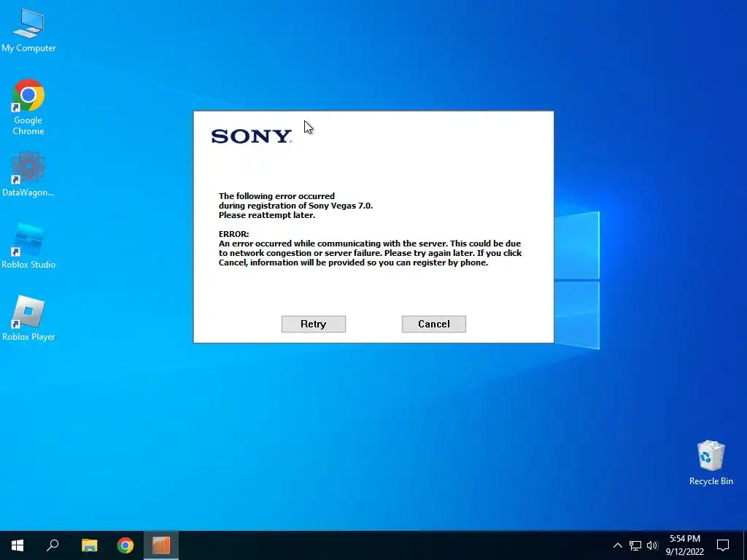This screenshot has width=747, height=560.
Task: Select the Recycle Bin icon
Action: [x=711, y=463]
